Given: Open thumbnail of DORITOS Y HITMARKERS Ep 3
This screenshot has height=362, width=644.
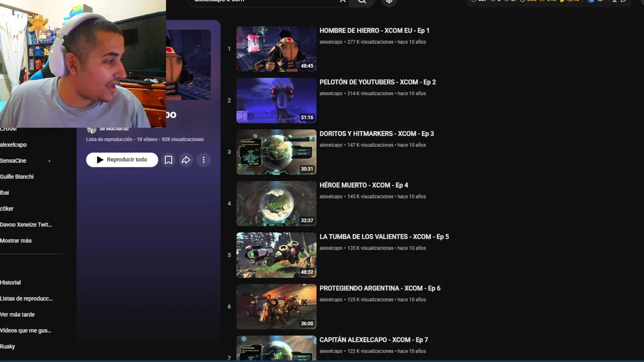Looking at the screenshot, I should [x=276, y=152].
